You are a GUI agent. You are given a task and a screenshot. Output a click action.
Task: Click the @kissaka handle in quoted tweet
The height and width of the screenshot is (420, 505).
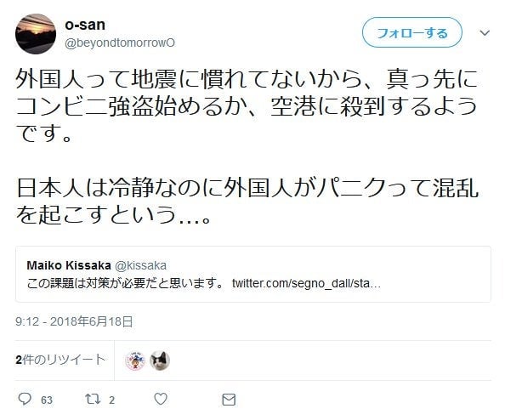point(141,265)
